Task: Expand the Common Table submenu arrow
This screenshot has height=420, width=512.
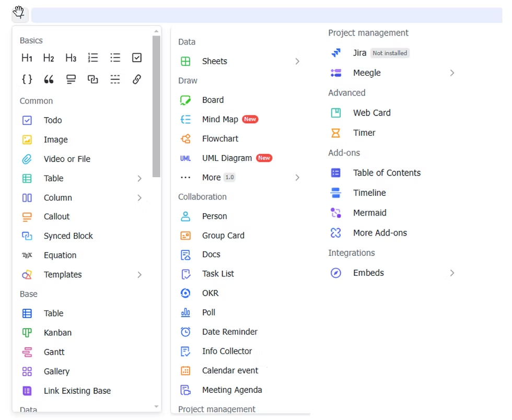Action: coord(139,178)
